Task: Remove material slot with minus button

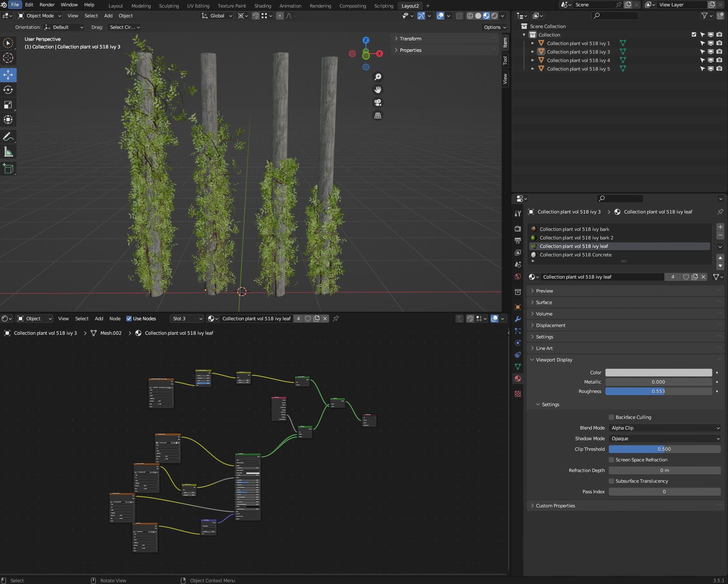Action: [720, 235]
